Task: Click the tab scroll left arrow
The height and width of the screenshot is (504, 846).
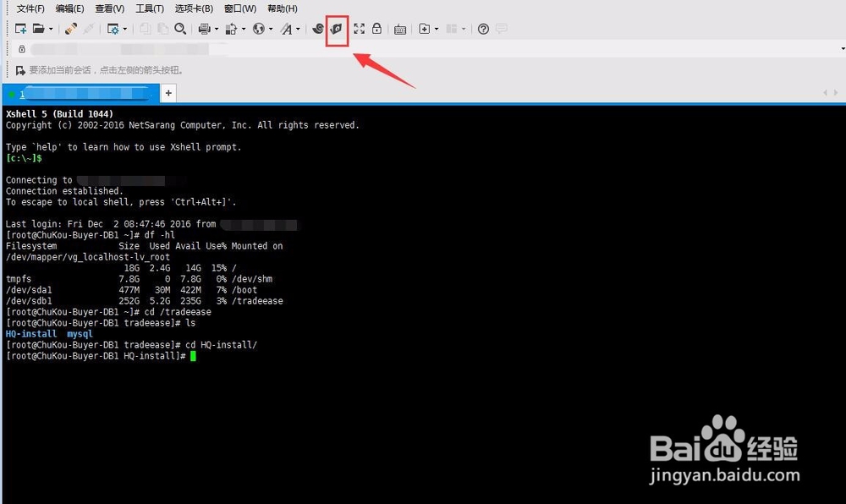Action: (x=825, y=93)
